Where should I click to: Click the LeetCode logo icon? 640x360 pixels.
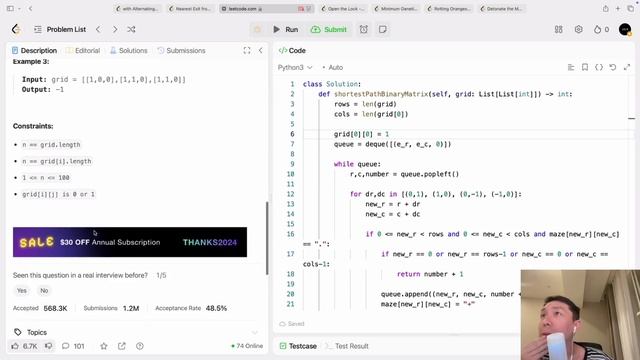point(16,29)
